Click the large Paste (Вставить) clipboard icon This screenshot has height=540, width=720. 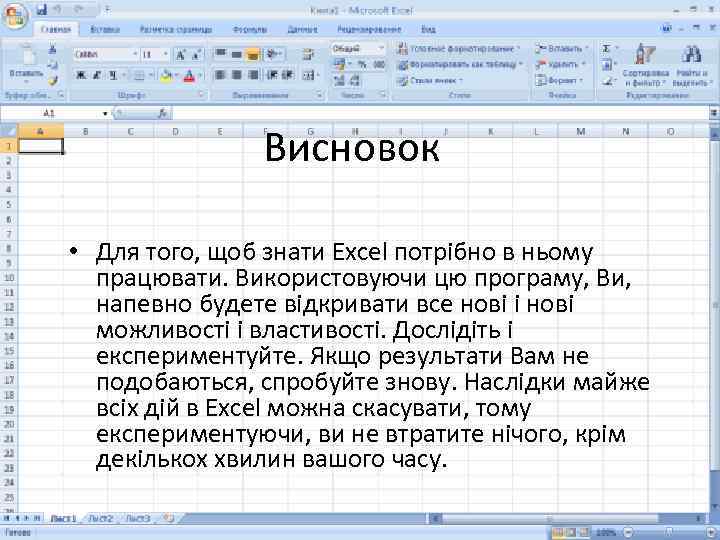coord(27,55)
